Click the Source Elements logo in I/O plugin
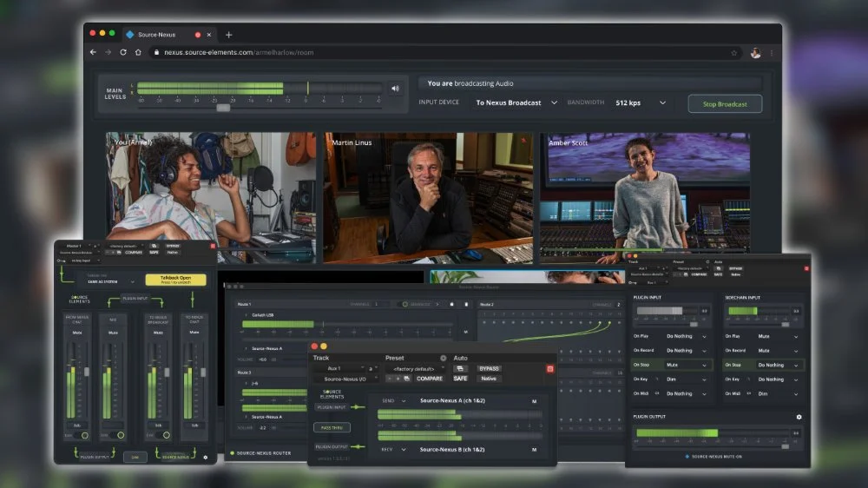The width and height of the screenshot is (868, 488). (x=332, y=394)
